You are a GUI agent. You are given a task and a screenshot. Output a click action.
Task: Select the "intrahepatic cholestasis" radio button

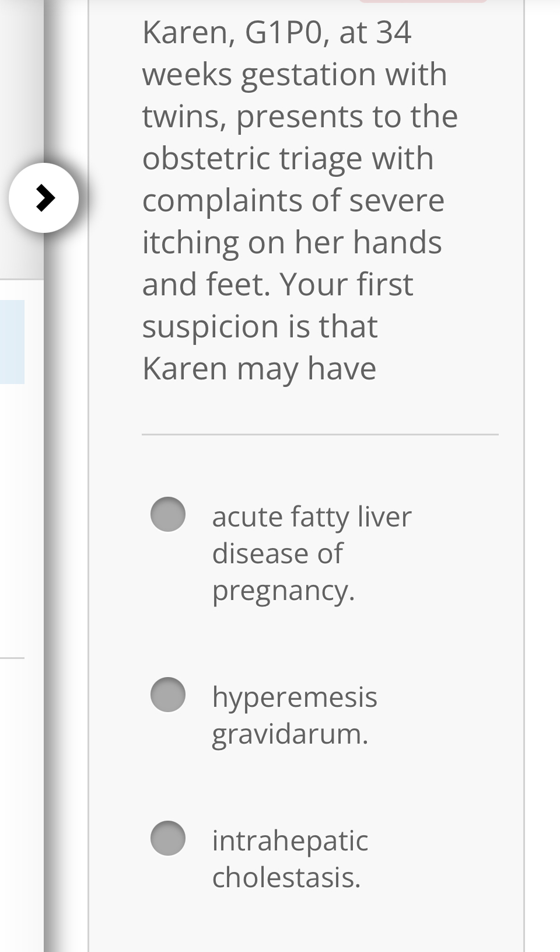(169, 839)
